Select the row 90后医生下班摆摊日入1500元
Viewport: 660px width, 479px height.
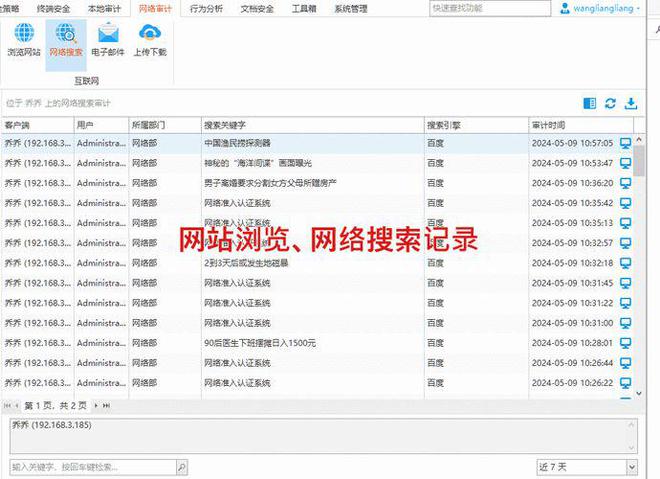click(x=317, y=343)
